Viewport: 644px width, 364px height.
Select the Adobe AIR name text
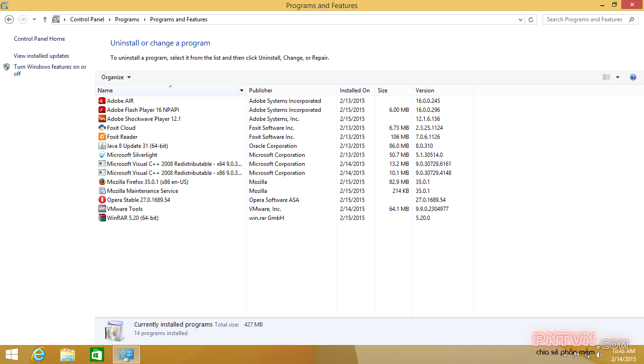click(120, 101)
